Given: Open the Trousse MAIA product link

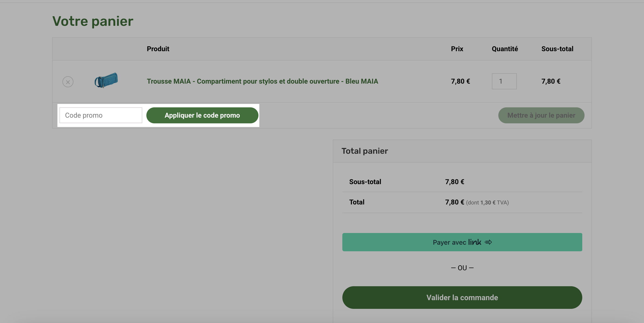Looking at the screenshot, I should pyautogui.click(x=262, y=81).
